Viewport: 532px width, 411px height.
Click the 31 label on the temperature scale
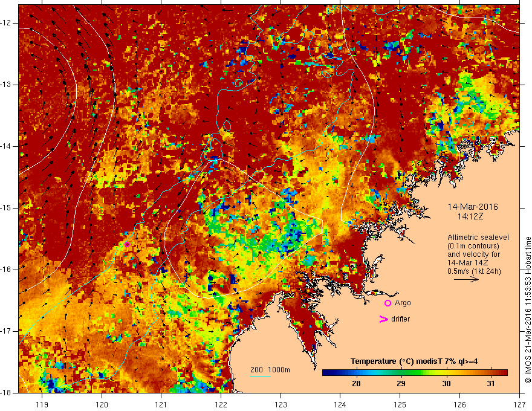pos(491,384)
